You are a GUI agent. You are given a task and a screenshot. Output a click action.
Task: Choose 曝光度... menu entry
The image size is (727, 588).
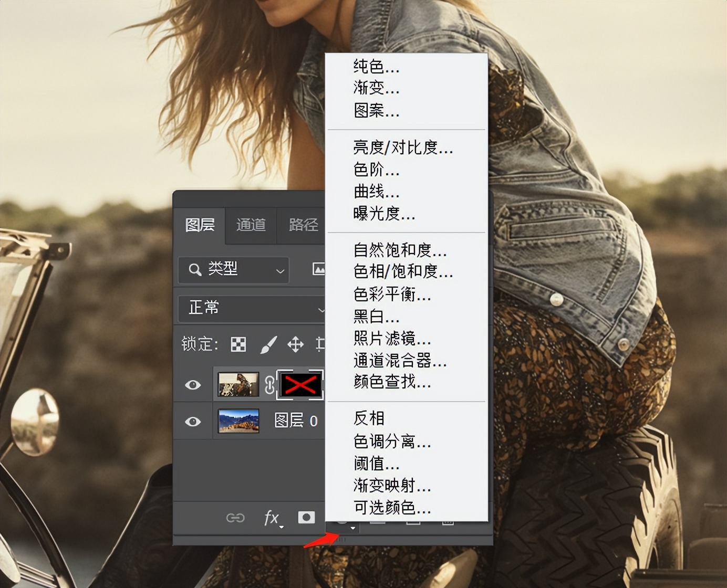coord(384,214)
